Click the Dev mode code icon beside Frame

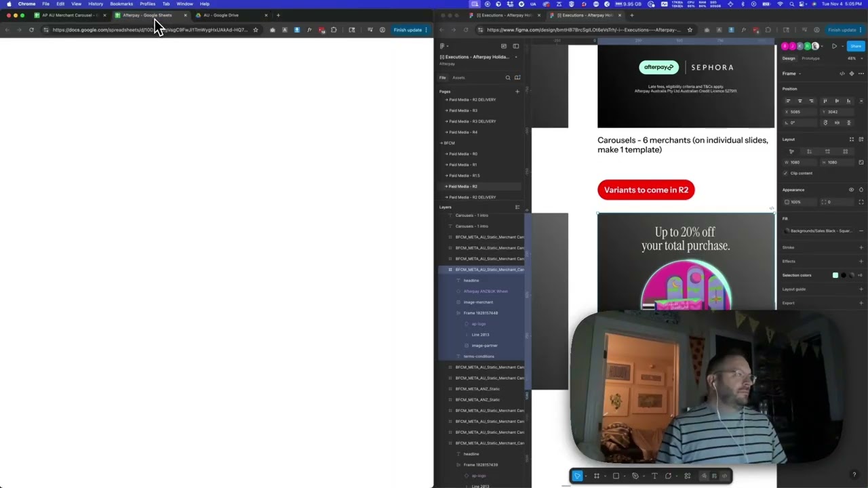pos(842,73)
